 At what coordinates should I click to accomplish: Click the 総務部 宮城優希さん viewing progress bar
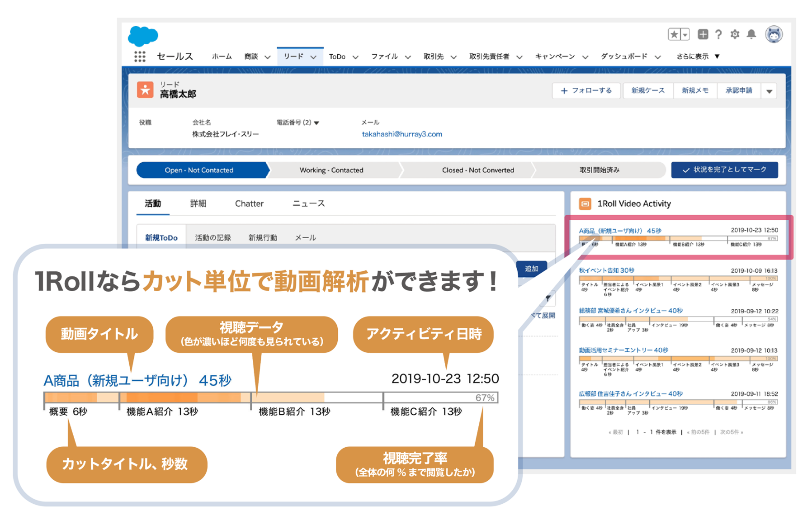coord(678,319)
